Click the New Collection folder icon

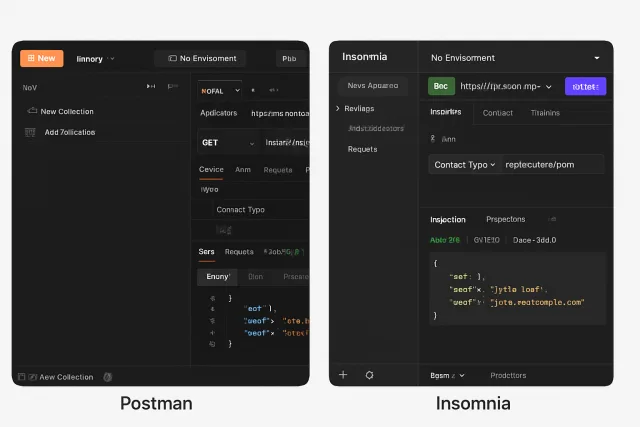[32, 111]
